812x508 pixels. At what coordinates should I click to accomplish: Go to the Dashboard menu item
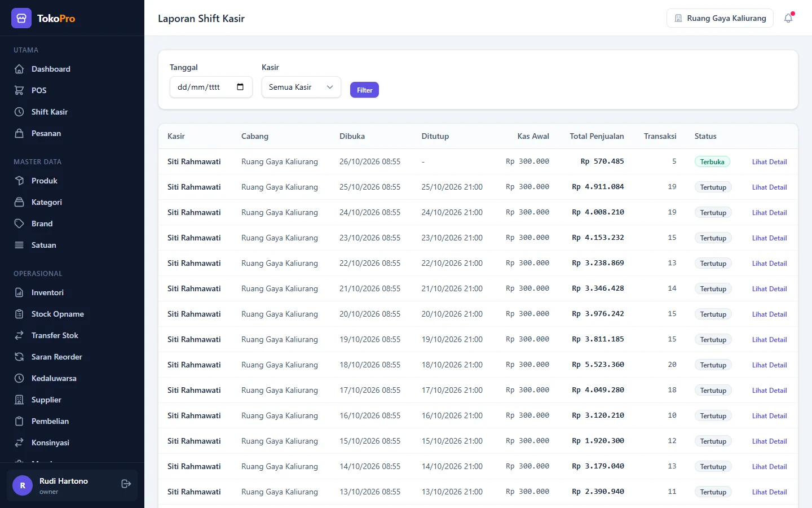(x=72, y=69)
